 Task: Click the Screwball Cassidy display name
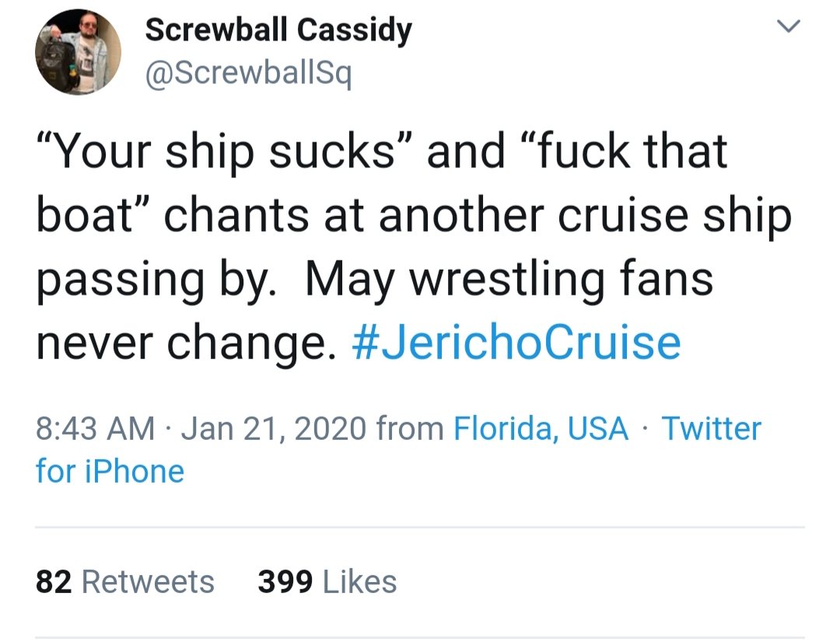[278, 30]
